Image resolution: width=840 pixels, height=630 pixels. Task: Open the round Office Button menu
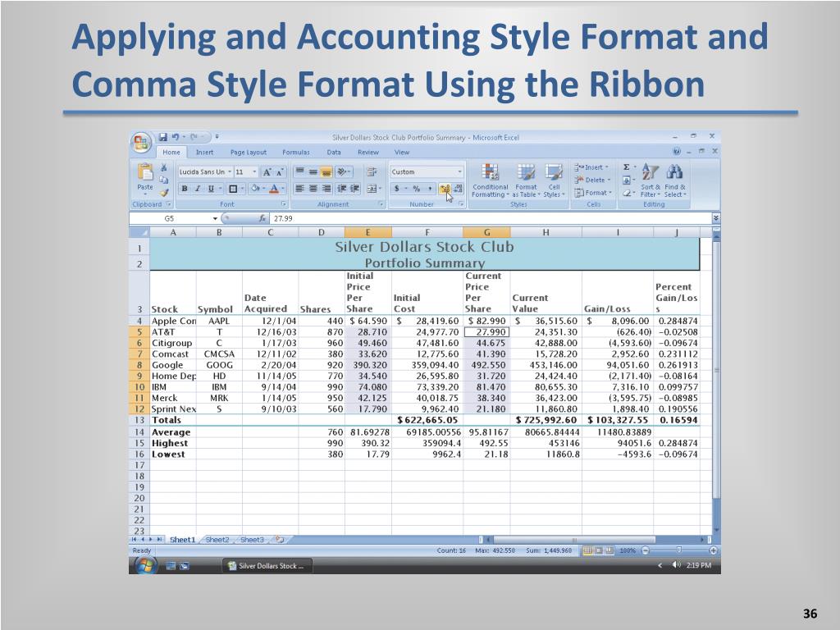click(x=141, y=143)
